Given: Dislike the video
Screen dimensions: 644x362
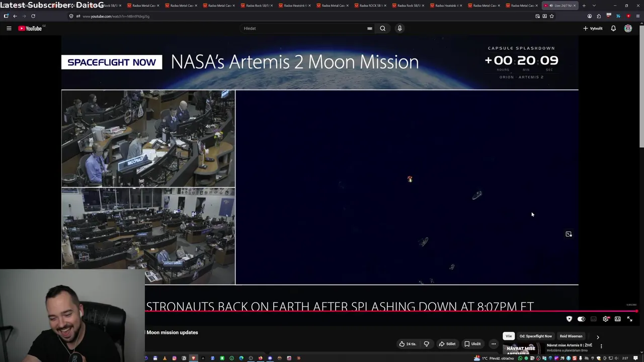Looking at the screenshot, I should (x=426, y=344).
